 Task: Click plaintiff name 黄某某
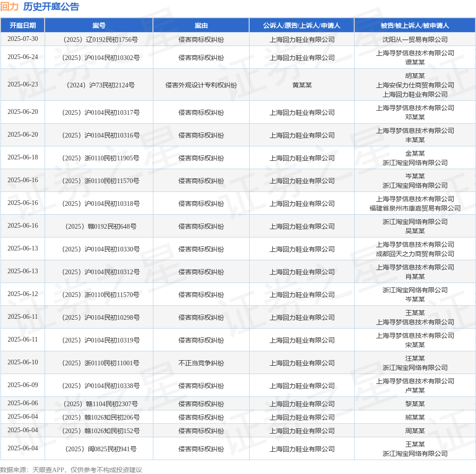pyautogui.click(x=302, y=85)
